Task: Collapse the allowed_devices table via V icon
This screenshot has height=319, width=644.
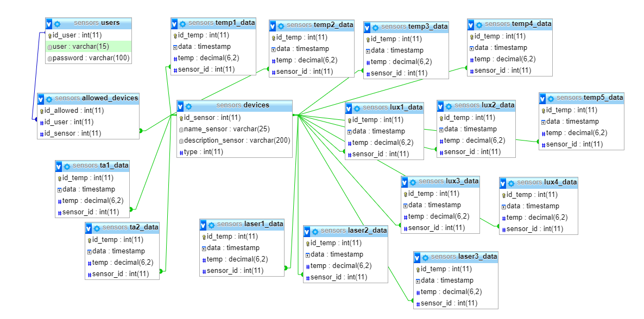Action: (x=41, y=99)
